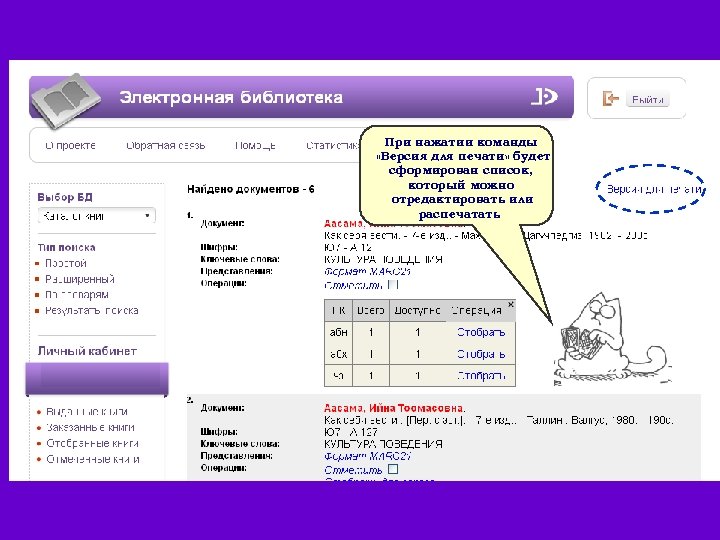Image resolution: width=720 pixels, height=540 pixels.
Task: Click Отобрать in the абн row
Action: [481, 332]
